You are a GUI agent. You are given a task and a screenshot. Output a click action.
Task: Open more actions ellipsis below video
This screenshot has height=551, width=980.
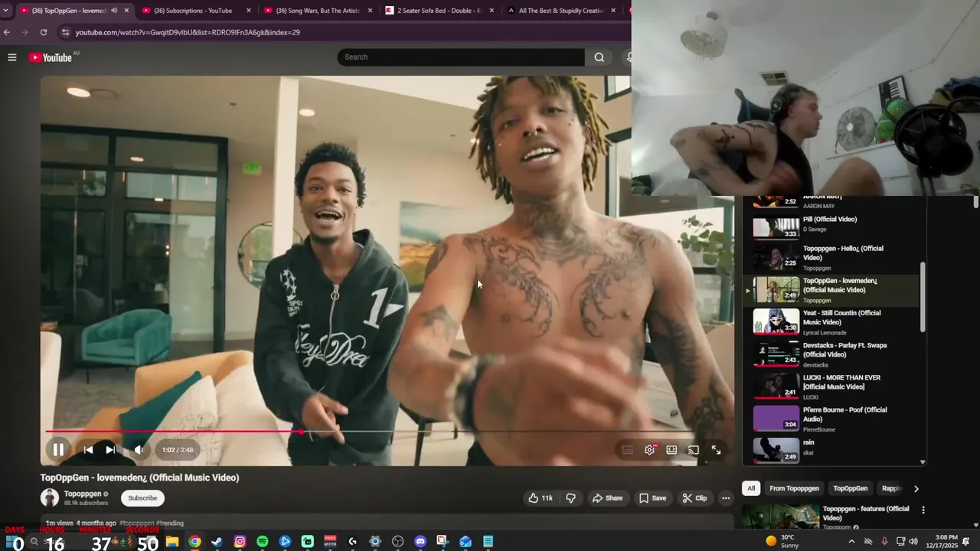(726, 498)
